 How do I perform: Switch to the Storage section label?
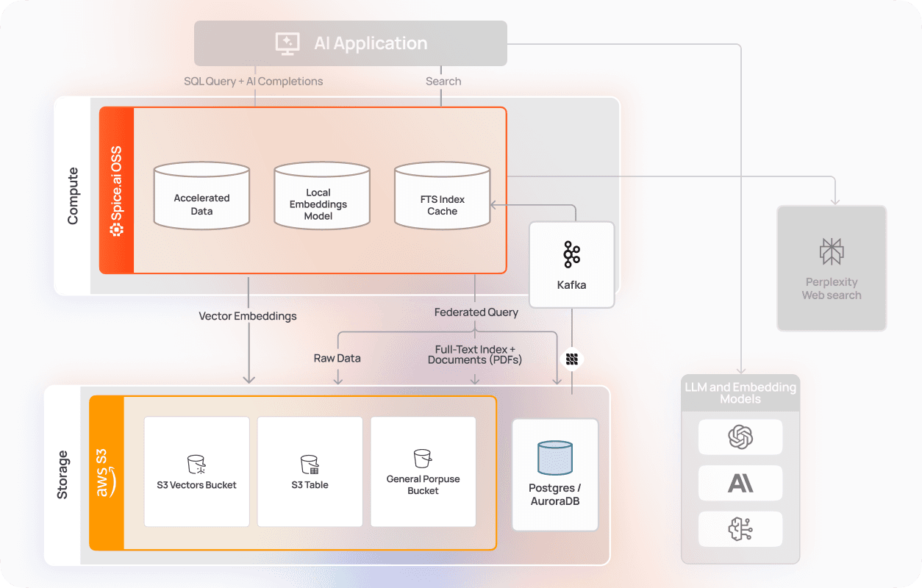point(62,473)
